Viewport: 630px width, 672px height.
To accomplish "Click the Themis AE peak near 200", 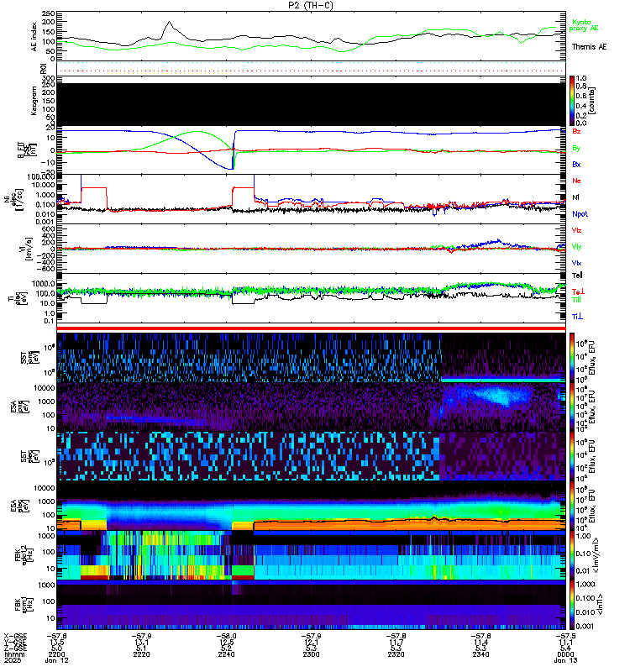I will click(x=170, y=22).
